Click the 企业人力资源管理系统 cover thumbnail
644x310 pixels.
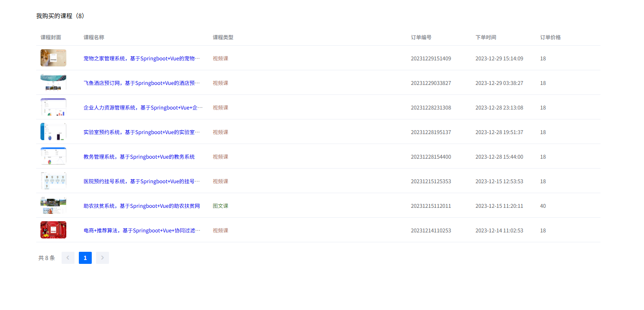(x=53, y=107)
